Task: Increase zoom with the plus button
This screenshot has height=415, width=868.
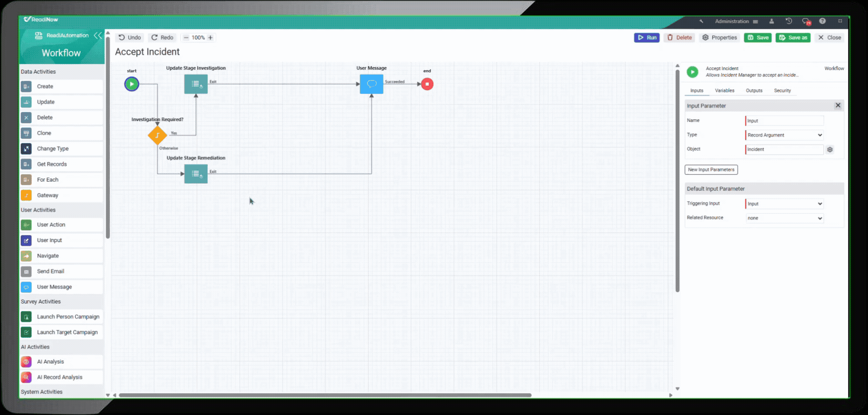Action: [210, 38]
